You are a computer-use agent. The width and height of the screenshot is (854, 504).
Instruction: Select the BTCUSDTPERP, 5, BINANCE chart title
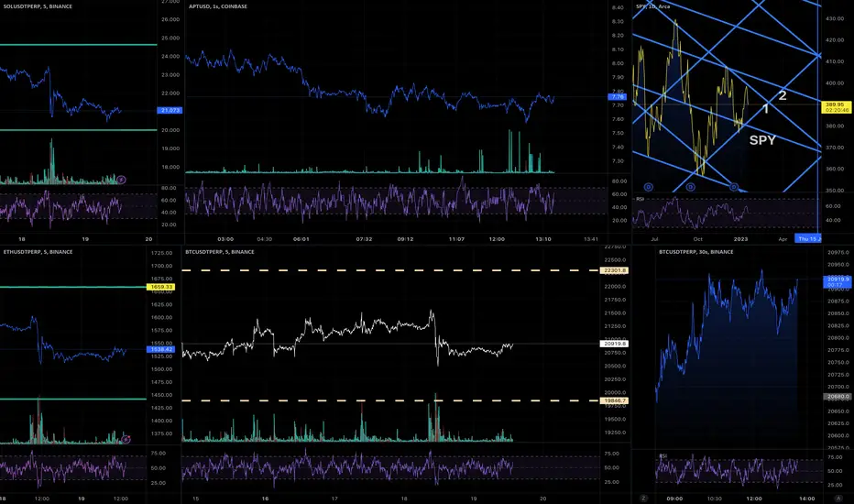(220, 252)
